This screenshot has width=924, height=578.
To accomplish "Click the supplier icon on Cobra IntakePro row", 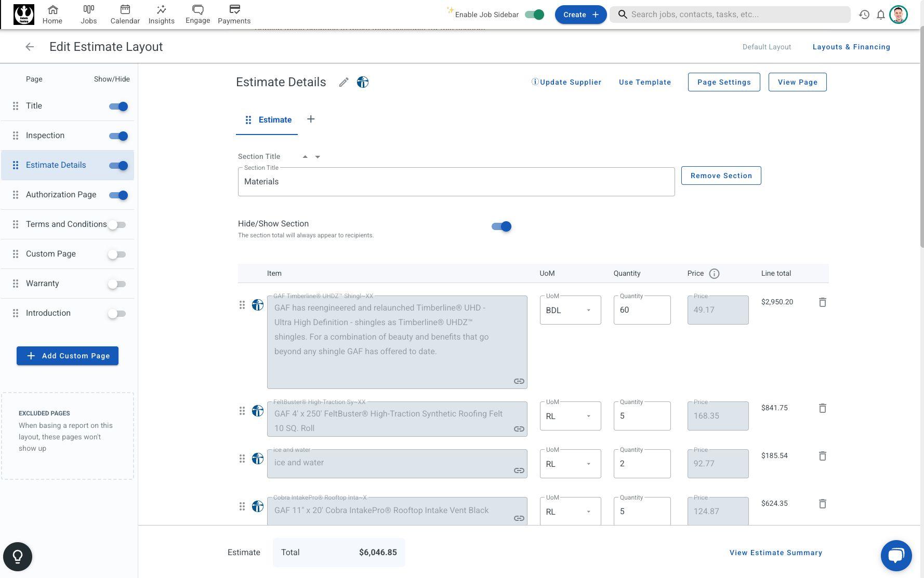I will coord(258,506).
